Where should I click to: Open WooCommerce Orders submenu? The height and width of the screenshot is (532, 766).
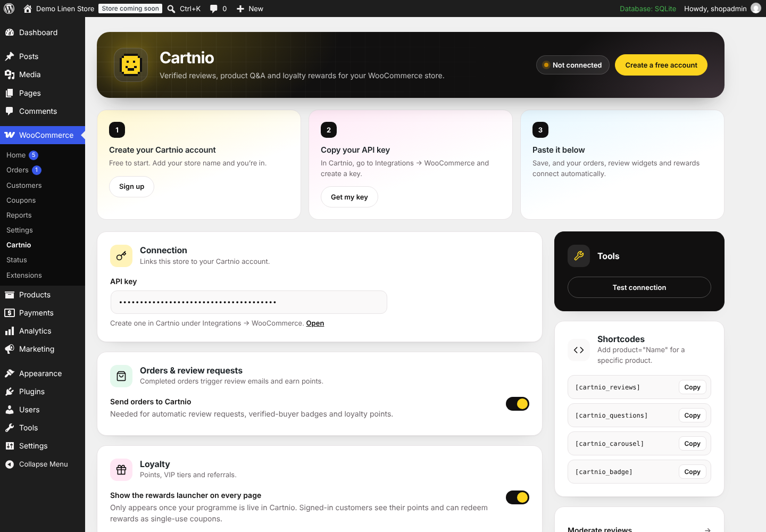tap(43, 170)
